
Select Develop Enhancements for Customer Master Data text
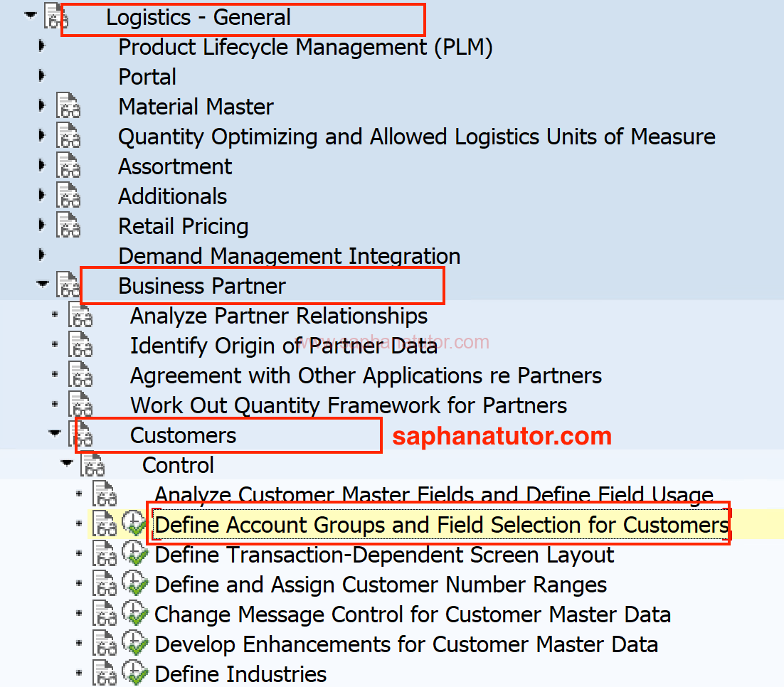coord(406,644)
